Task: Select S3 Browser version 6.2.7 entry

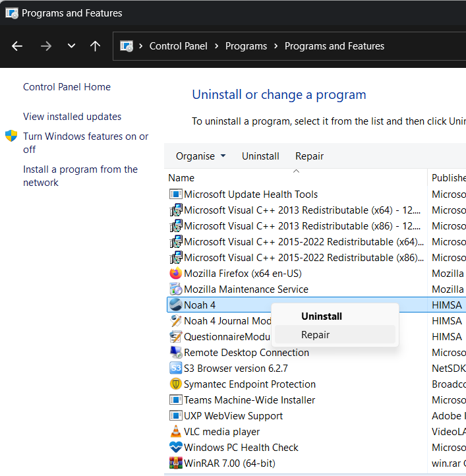Action: click(x=235, y=369)
